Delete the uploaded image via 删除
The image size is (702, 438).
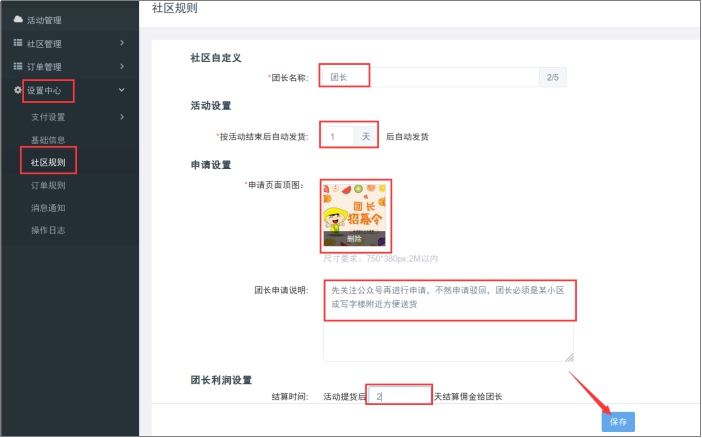pos(354,239)
